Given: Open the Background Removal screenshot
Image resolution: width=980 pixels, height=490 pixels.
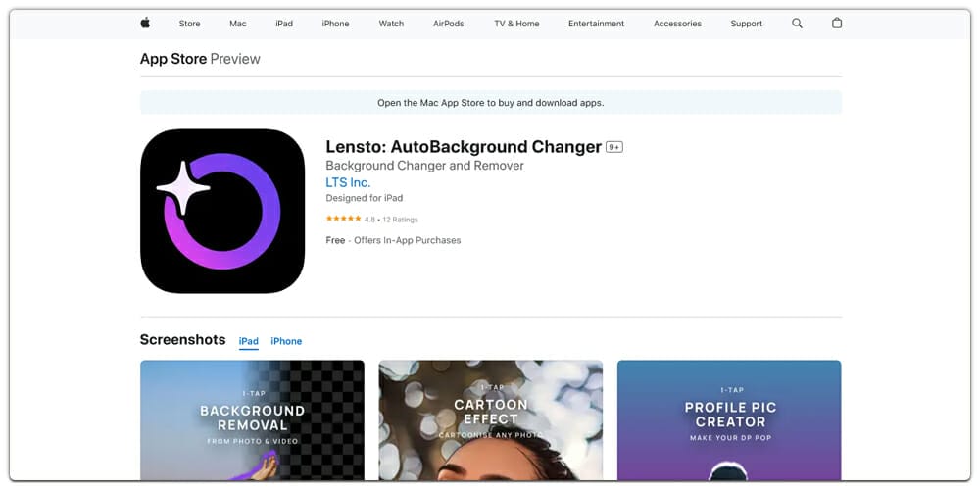Looking at the screenshot, I should pyautogui.click(x=252, y=419).
